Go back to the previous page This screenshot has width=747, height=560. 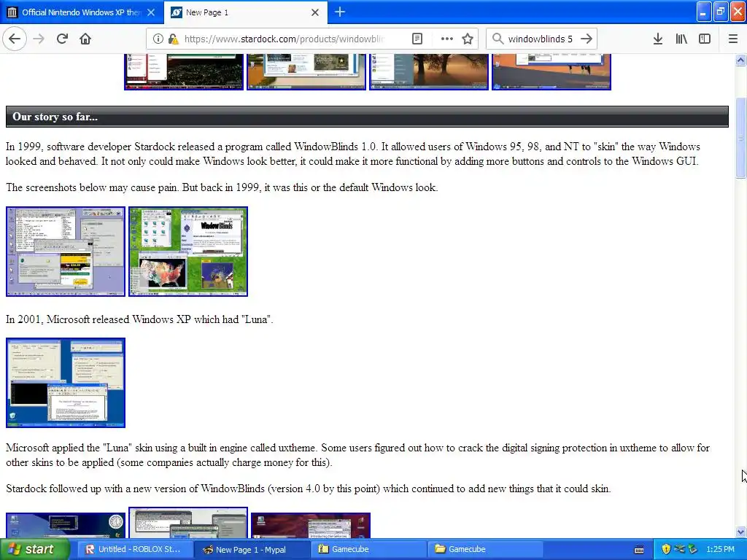pos(15,39)
